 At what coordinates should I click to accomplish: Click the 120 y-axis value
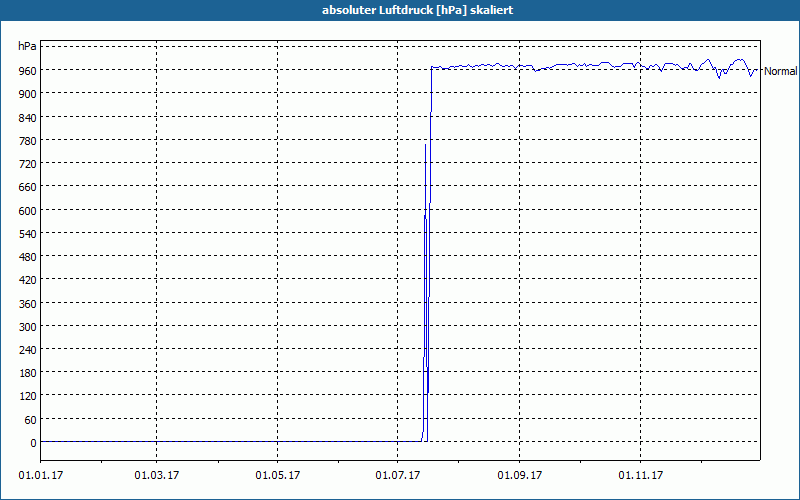28,396
